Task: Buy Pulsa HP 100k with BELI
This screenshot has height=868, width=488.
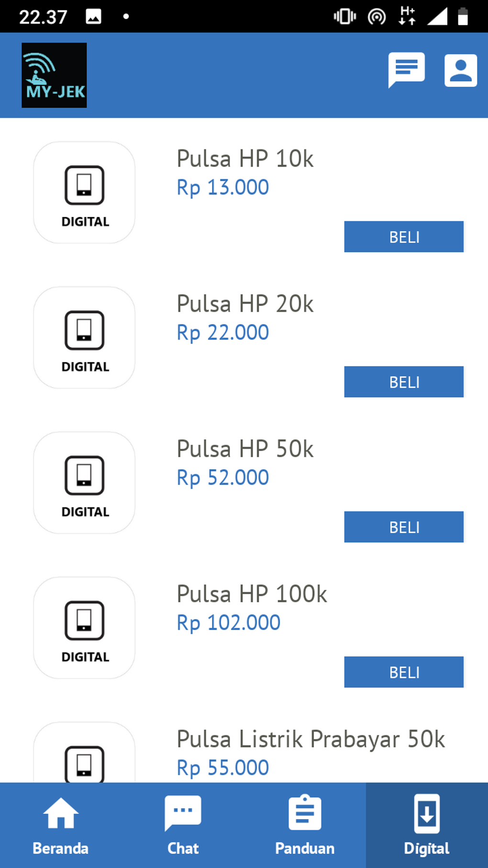Action: point(403,672)
